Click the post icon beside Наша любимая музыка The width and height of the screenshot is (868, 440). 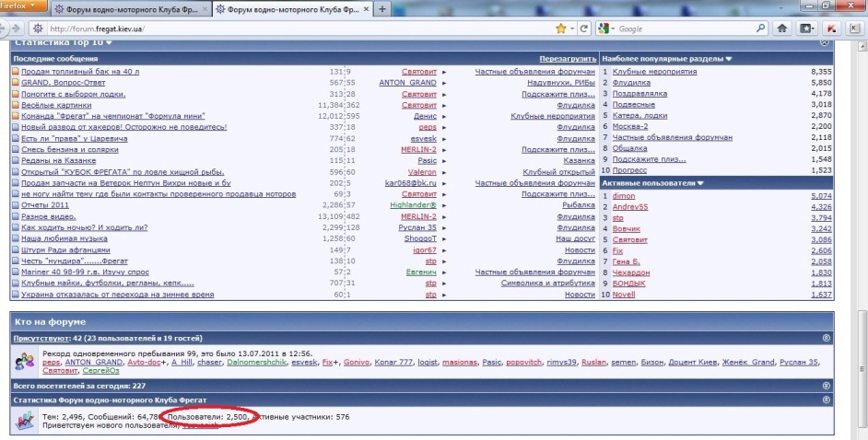tap(16, 238)
